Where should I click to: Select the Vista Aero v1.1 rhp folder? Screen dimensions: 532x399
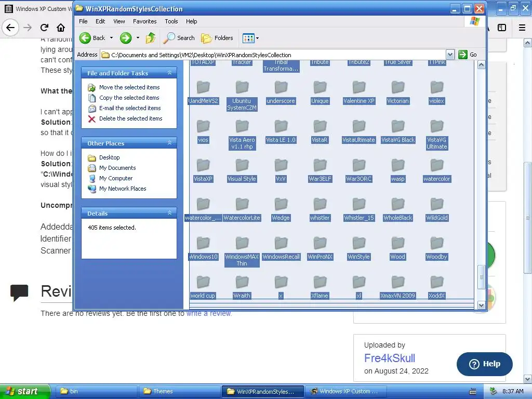point(242,135)
